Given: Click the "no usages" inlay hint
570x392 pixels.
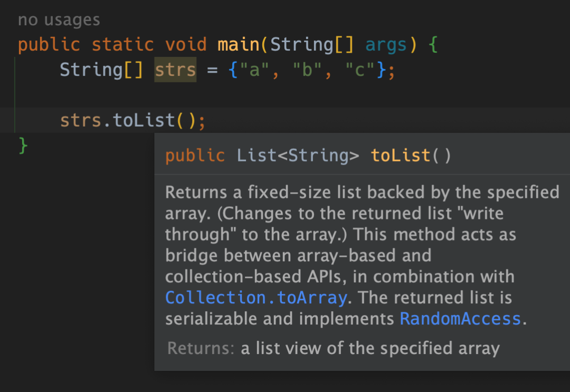Looking at the screenshot, I should [59, 20].
